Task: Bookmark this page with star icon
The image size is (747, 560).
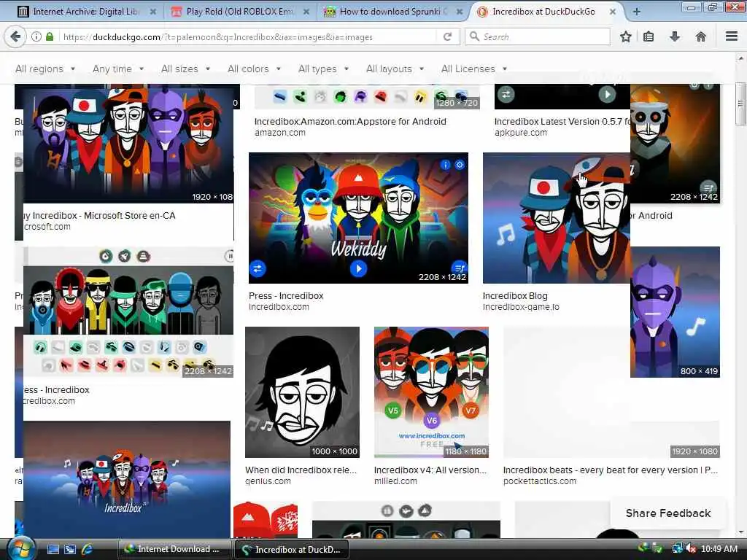Action: tap(625, 36)
